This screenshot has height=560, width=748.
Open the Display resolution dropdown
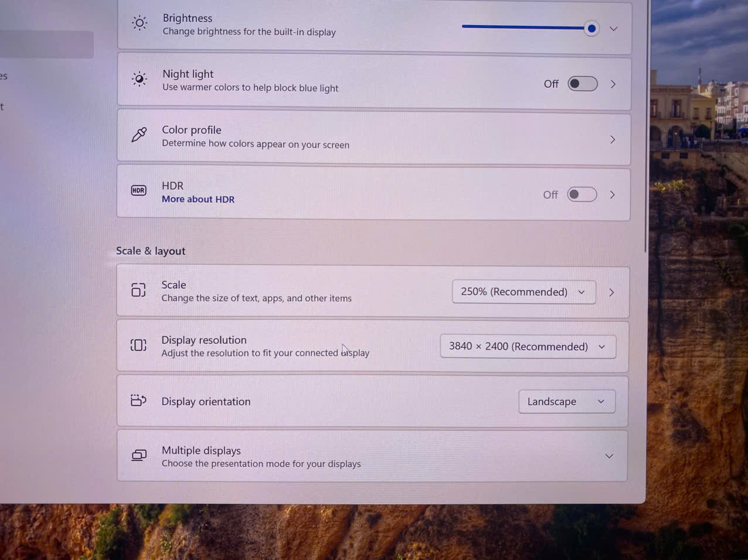(528, 346)
